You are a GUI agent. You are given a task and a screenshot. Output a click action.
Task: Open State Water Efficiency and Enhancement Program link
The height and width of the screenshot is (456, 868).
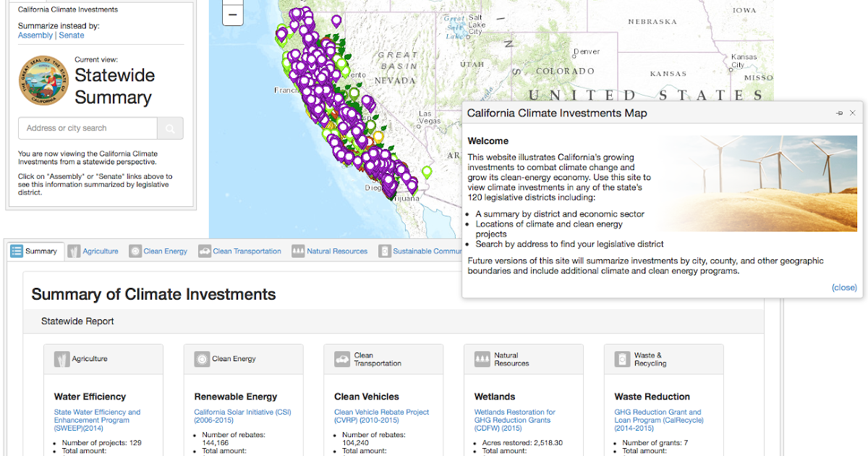pos(97,420)
